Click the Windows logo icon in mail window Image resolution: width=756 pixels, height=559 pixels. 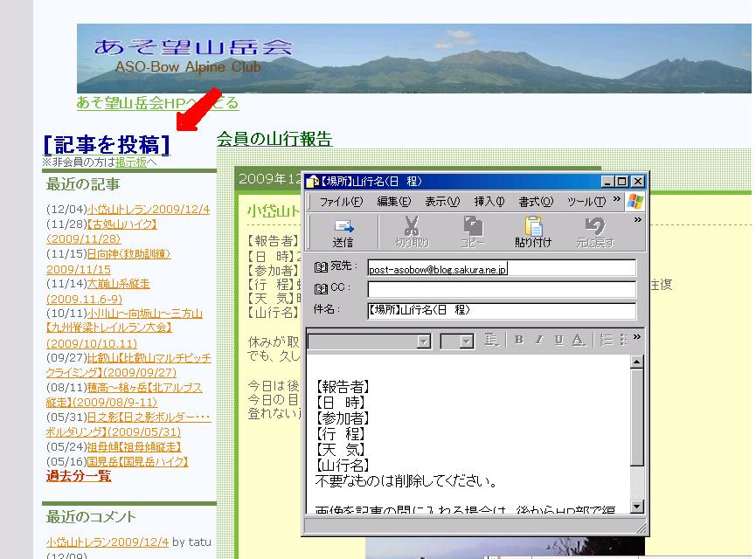(x=635, y=202)
